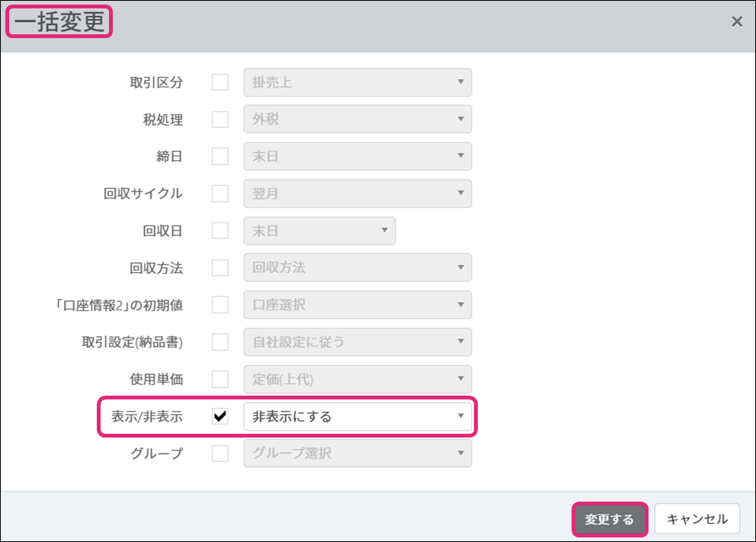
Task: Open the 定価(上代) unit price dropdown
Action: coord(357,379)
